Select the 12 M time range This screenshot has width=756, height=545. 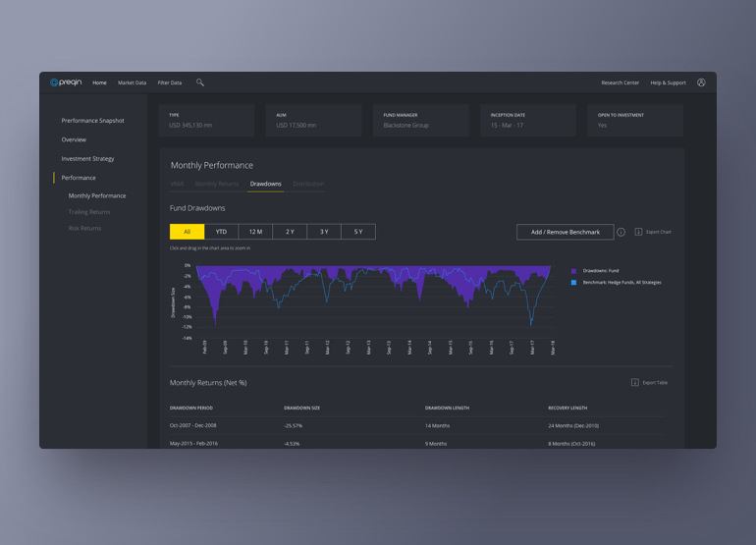tap(255, 232)
